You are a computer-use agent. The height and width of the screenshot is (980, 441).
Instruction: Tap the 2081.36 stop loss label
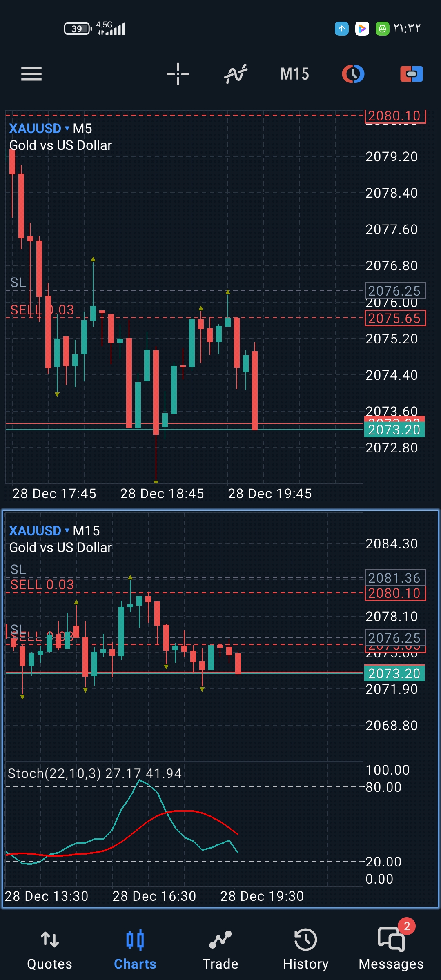pyautogui.click(x=395, y=578)
